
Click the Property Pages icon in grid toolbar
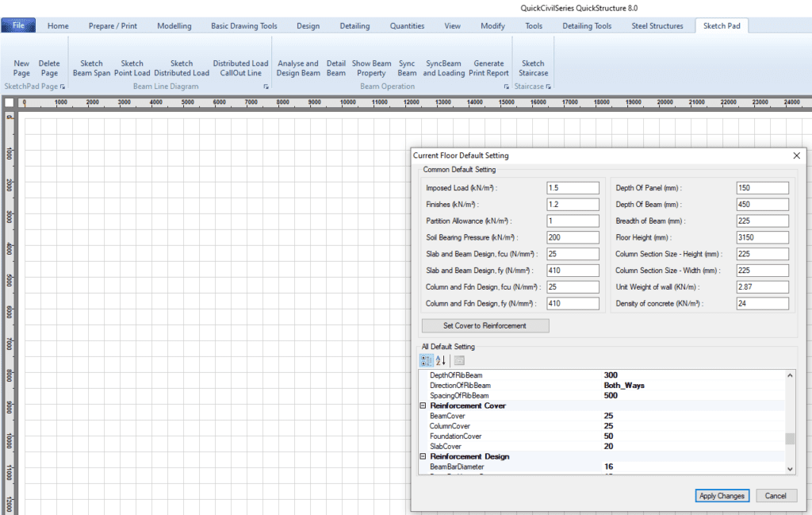point(459,360)
